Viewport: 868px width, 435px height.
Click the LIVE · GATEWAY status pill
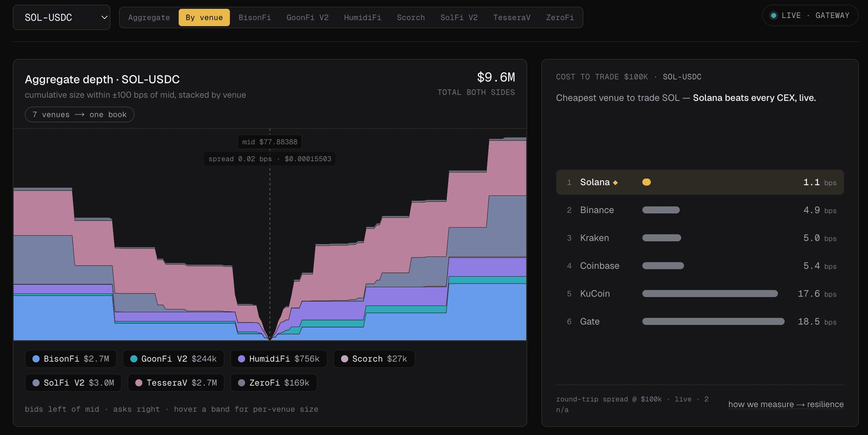[x=810, y=16]
